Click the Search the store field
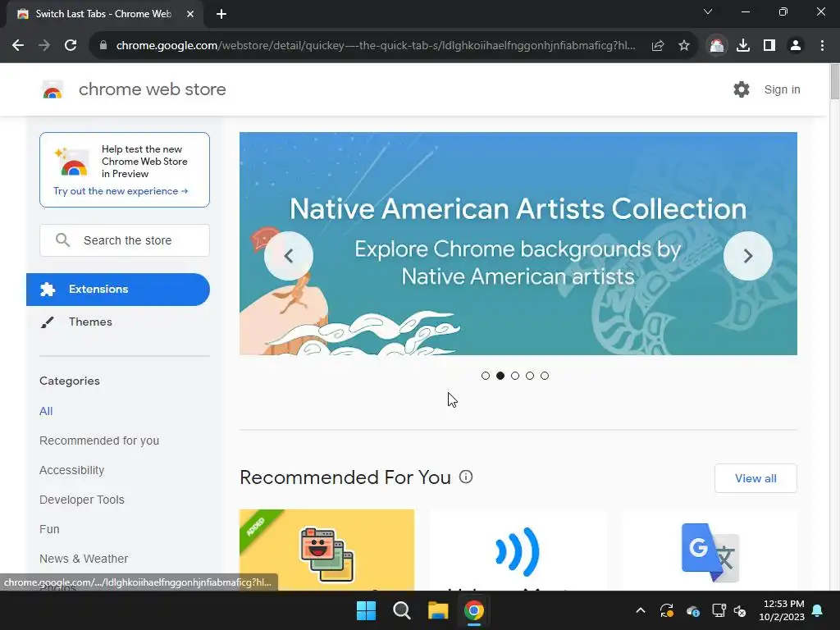Screen dimensions: 840x630 click(x=125, y=240)
